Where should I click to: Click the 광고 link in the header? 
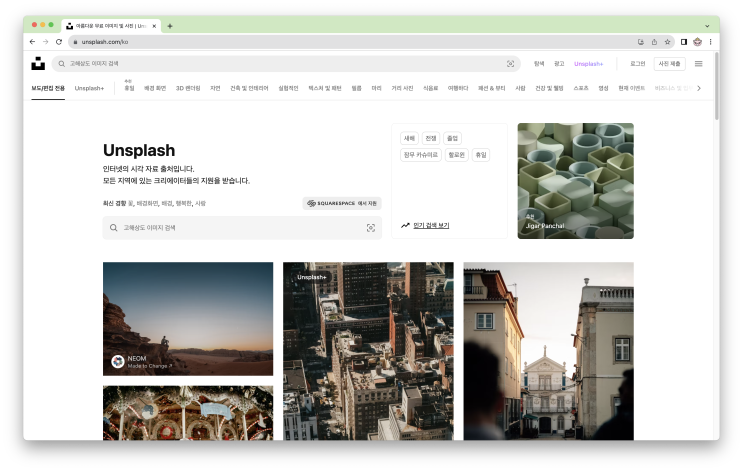coord(559,63)
